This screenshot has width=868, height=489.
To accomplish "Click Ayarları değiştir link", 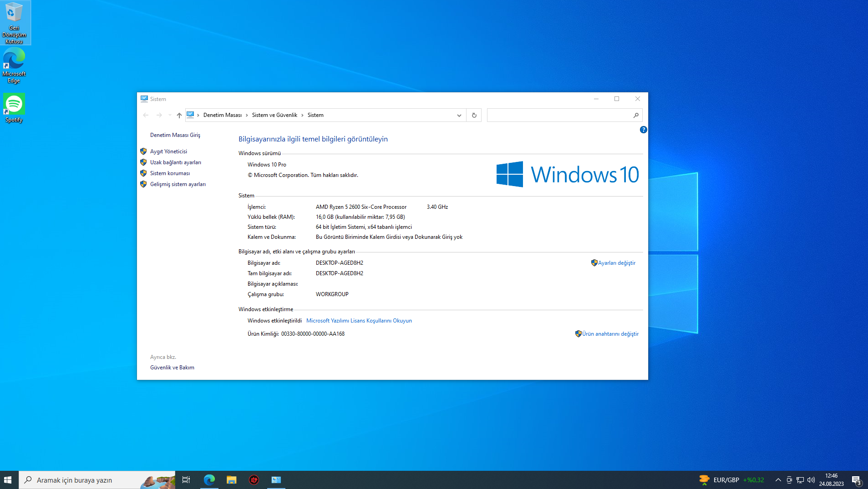I will (x=617, y=263).
